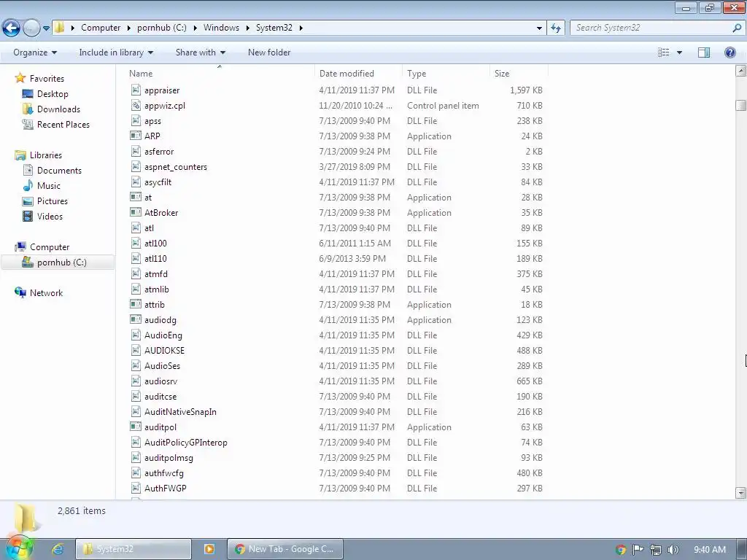Select Network in navigation pane

click(46, 293)
